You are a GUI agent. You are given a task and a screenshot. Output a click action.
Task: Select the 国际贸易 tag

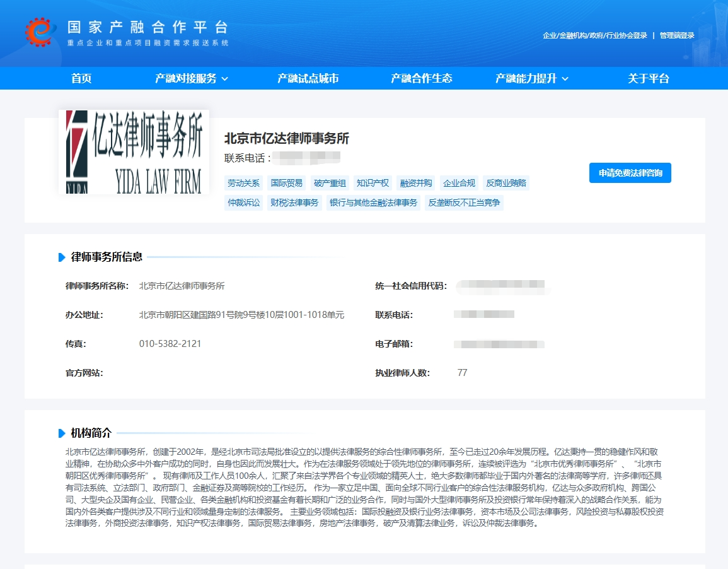[286, 183]
